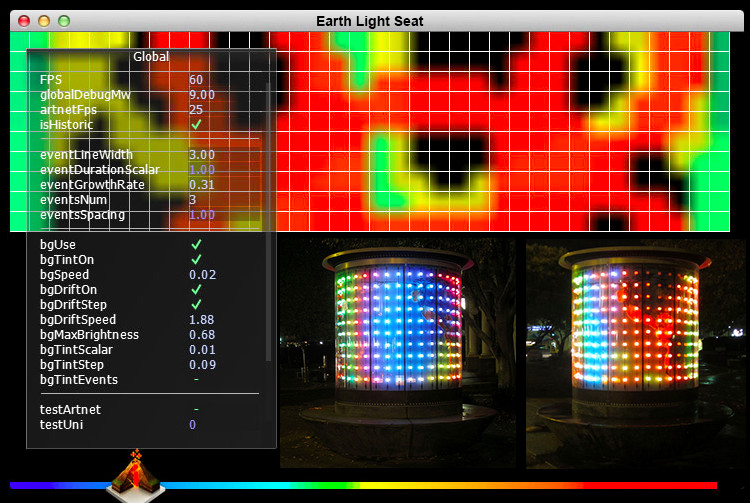The width and height of the screenshot is (750, 503).
Task: Turn off the bgDriftOn checkmark
Action: tap(197, 289)
